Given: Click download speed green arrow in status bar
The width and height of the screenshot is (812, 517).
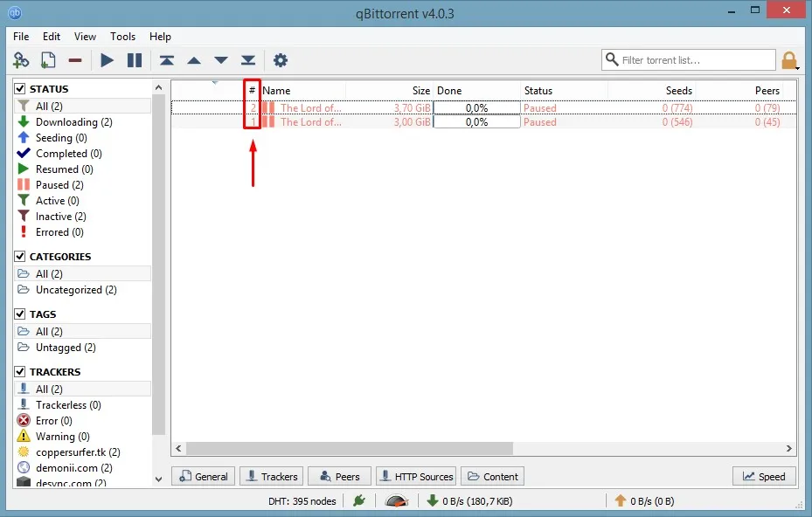Looking at the screenshot, I should [433, 500].
